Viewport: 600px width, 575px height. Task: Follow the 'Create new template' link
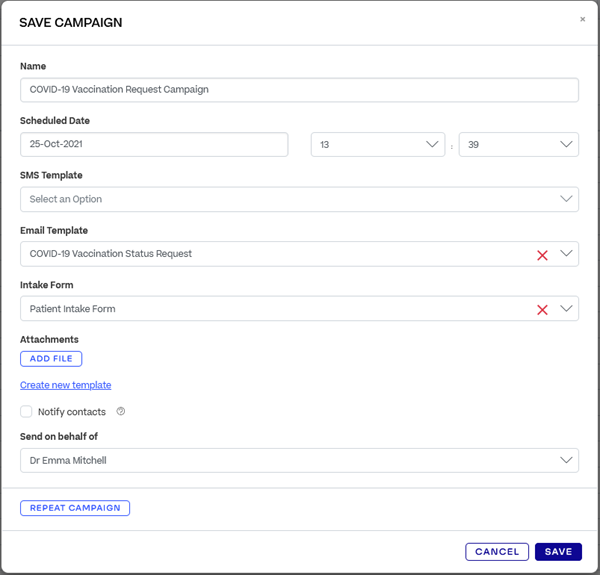pos(65,385)
